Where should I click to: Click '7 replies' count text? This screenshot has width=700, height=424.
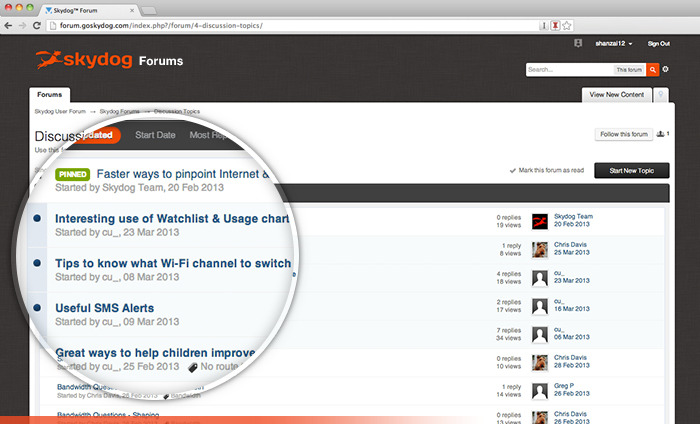point(508,330)
